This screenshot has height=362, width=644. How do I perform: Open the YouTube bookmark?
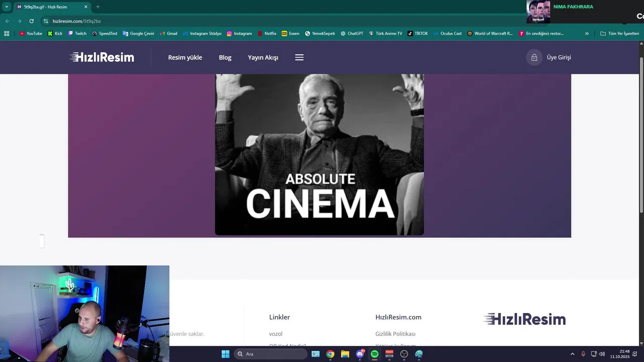click(31, 33)
